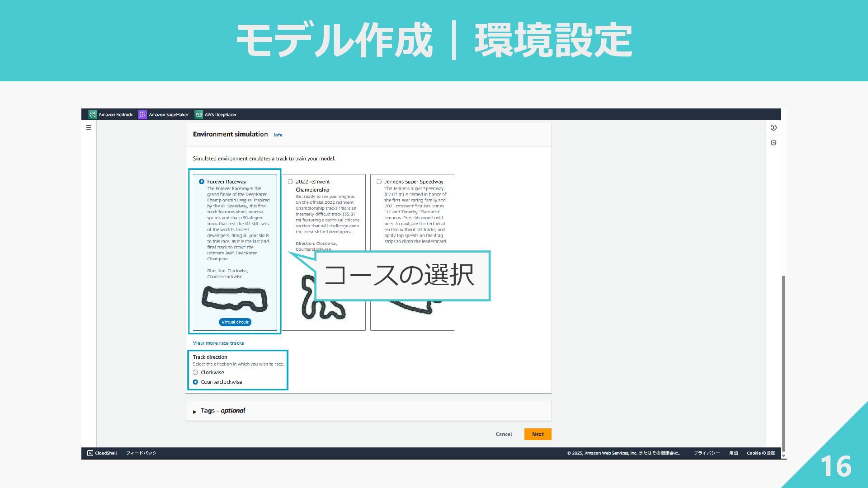The image size is (868, 488).
Task: Open the View more race tracks link
Action: click(x=218, y=343)
